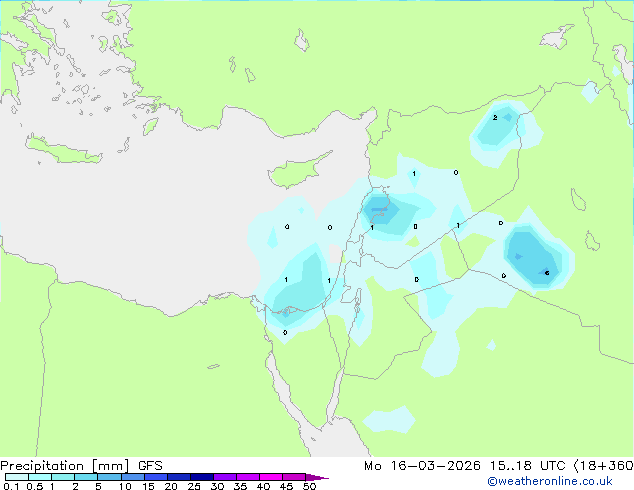Click the date 'Mo 16-03-2026'
The image size is (634, 490).
pyautogui.click(x=423, y=466)
